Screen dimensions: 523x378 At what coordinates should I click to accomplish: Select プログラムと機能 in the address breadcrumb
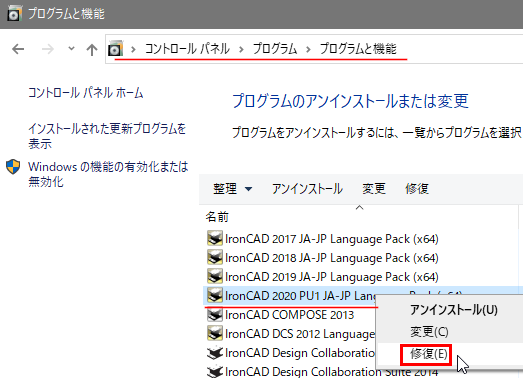point(358,49)
